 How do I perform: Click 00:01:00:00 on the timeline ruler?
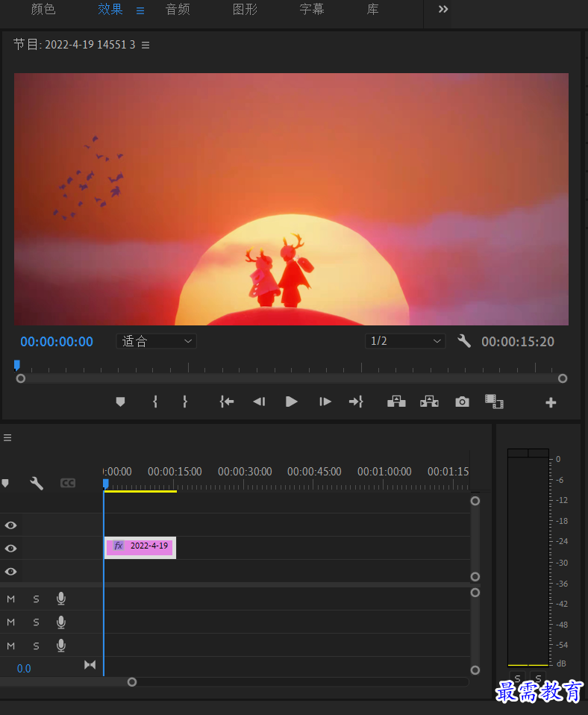point(384,472)
